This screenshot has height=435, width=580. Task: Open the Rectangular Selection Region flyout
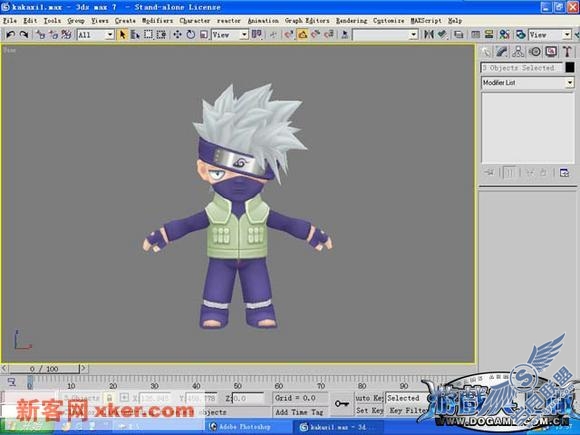(148, 35)
